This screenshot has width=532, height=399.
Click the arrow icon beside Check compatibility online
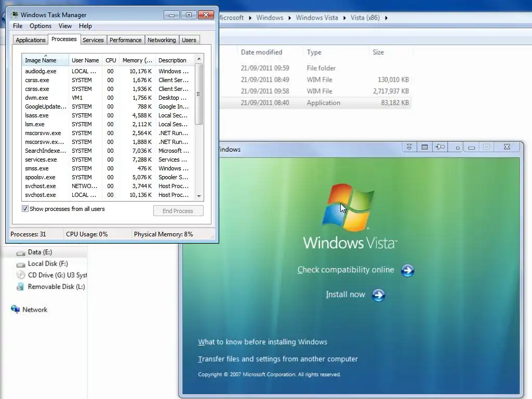click(x=407, y=270)
